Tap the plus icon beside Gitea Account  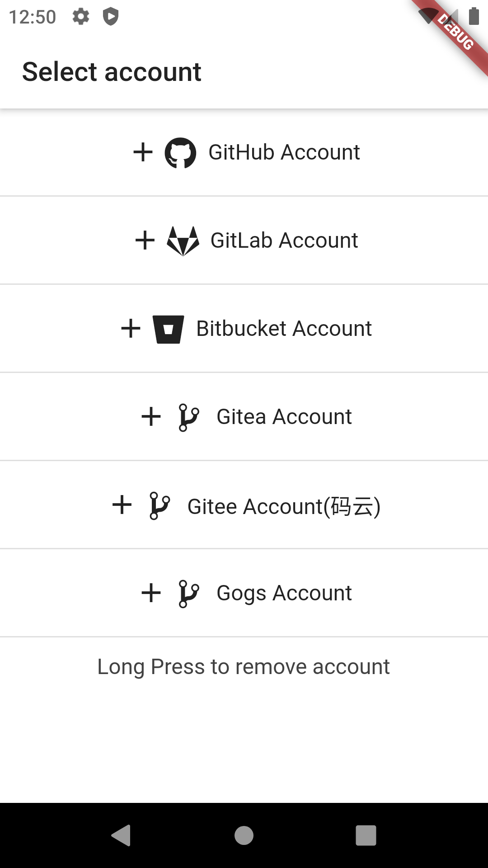(x=151, y=417)
